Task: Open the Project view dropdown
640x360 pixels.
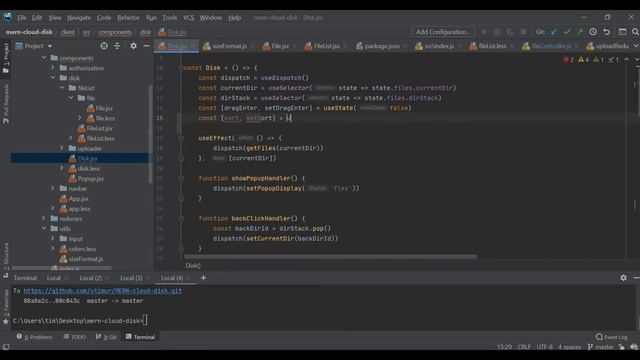Action: (34, 46)
